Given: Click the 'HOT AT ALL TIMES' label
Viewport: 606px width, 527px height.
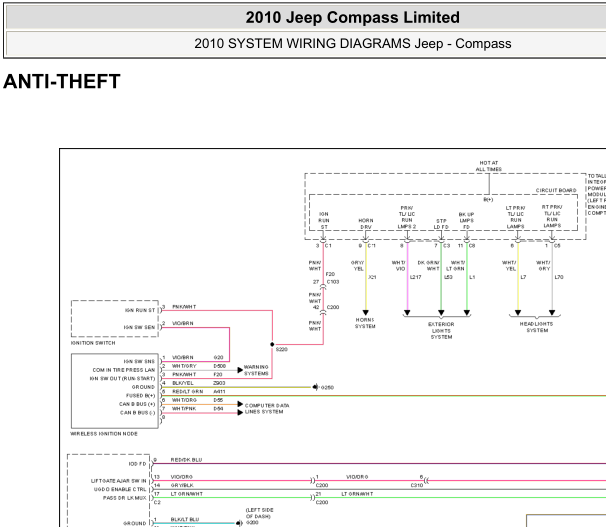Looking at the screenshot, I should coord(489,166).
